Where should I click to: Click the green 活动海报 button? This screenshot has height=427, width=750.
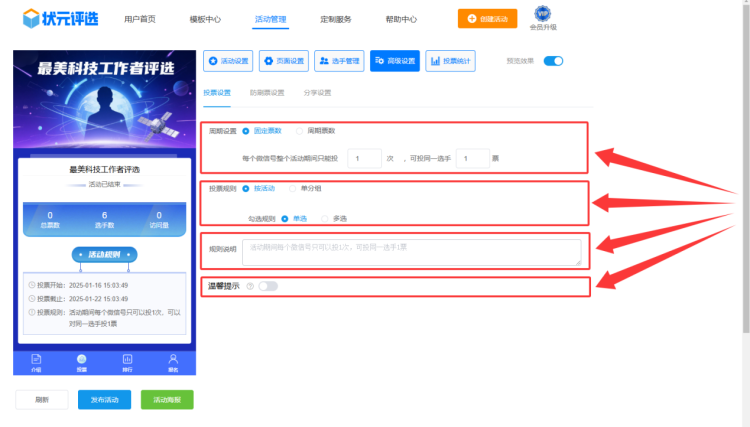click(x=167, y=400)
